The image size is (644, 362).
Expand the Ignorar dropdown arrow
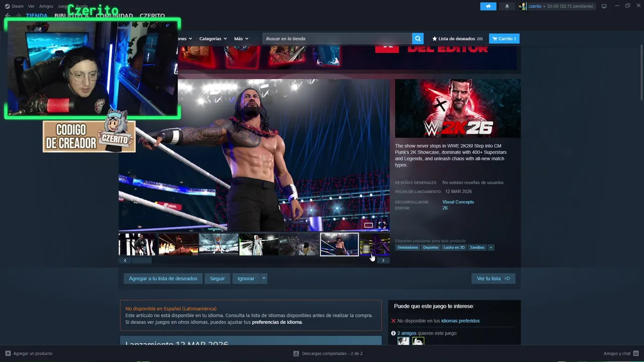point(264,279)
